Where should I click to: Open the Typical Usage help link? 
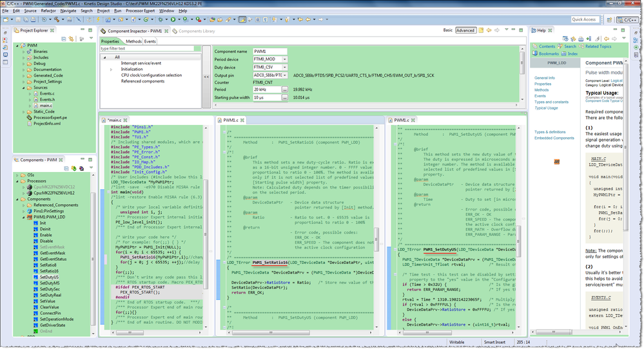[x=545, y=108]
